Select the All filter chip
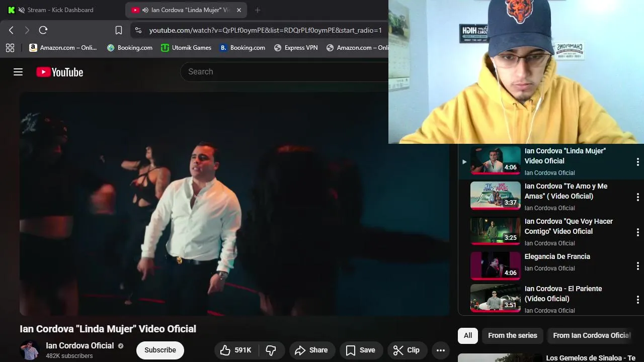644x362 pixels. 468,335
